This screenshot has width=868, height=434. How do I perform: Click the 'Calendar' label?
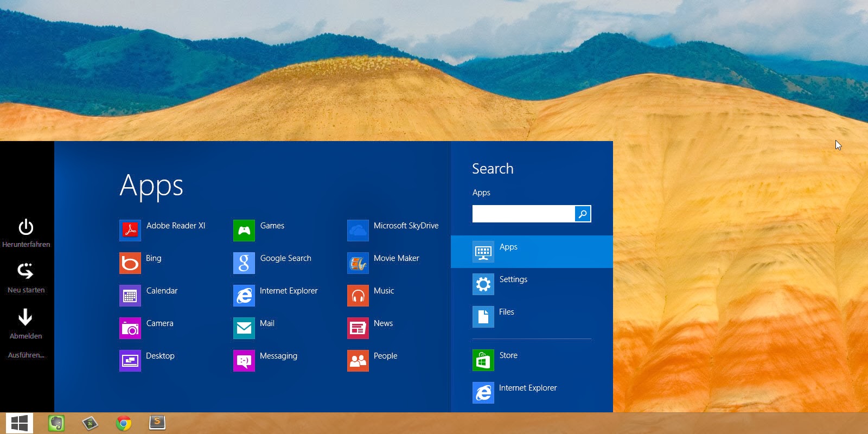[162, 291]
